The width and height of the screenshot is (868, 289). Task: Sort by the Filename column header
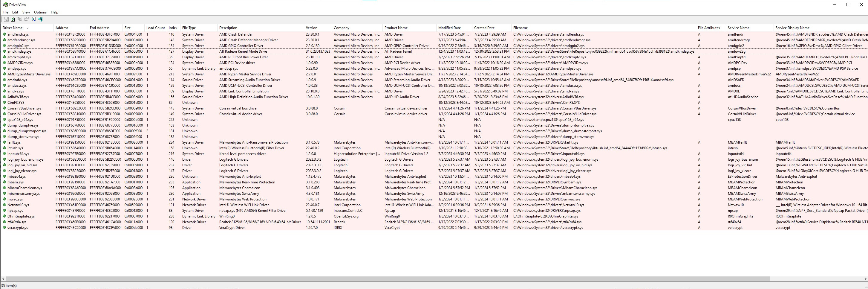click(x=603, y=28)
